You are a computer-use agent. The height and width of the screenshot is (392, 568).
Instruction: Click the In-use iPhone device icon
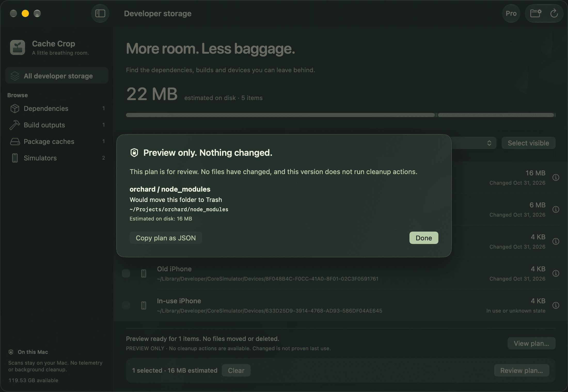[x=144, y=305]
